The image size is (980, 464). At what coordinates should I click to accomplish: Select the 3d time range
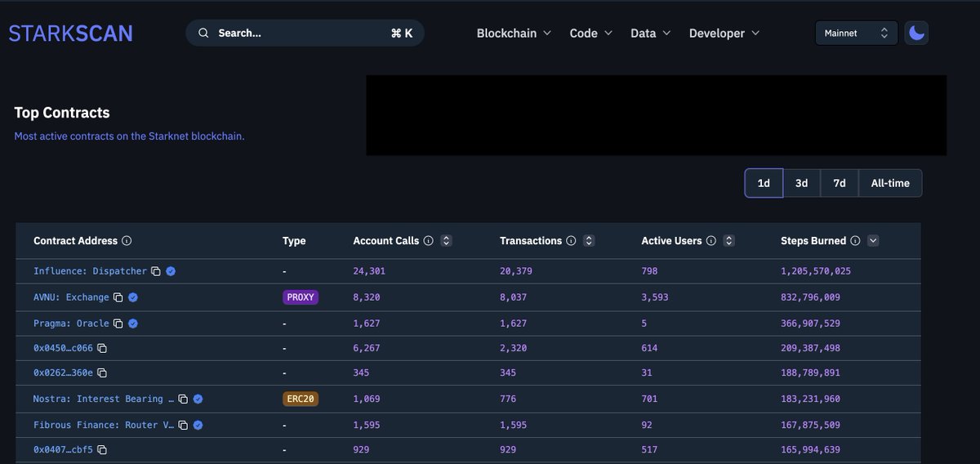pos(802,183)
